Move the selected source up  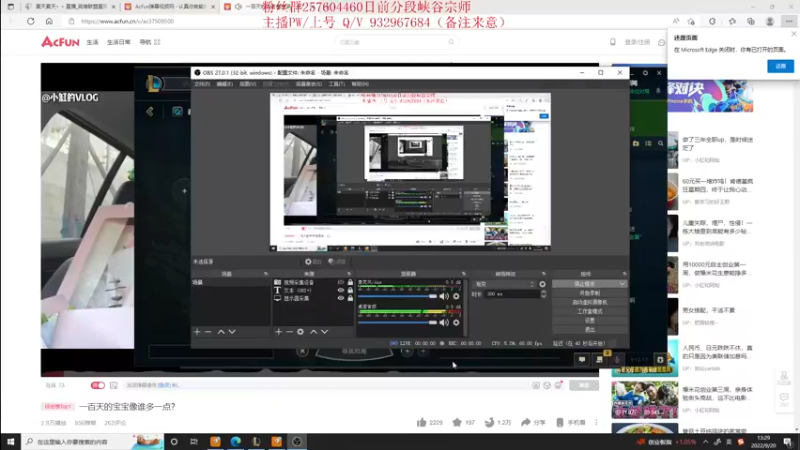(313, 332)
